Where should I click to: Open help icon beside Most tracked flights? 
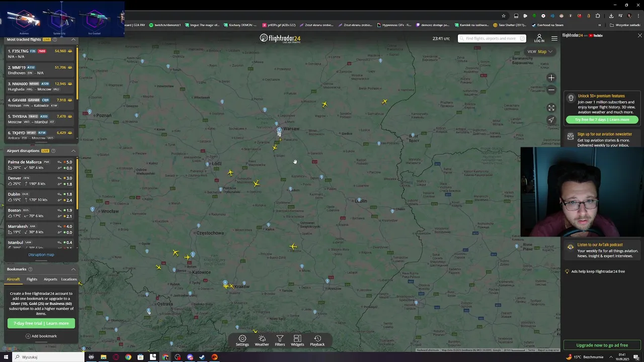click(x=55, y=39)
